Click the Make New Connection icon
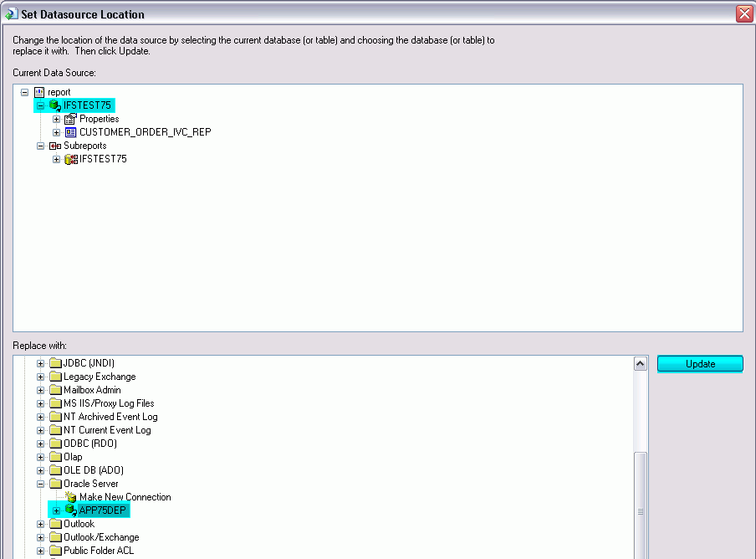 click(x=71, y=497)
